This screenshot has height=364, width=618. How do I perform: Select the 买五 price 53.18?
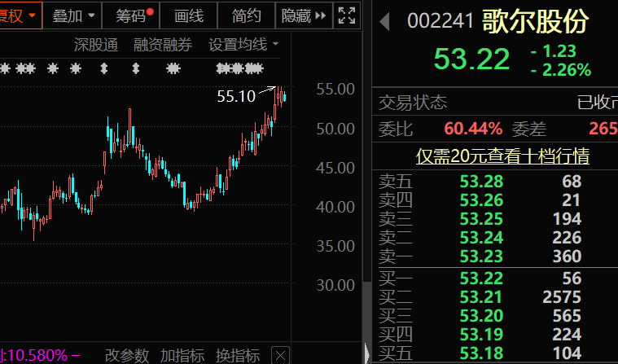pyautogui.click(x=482, y=353)
